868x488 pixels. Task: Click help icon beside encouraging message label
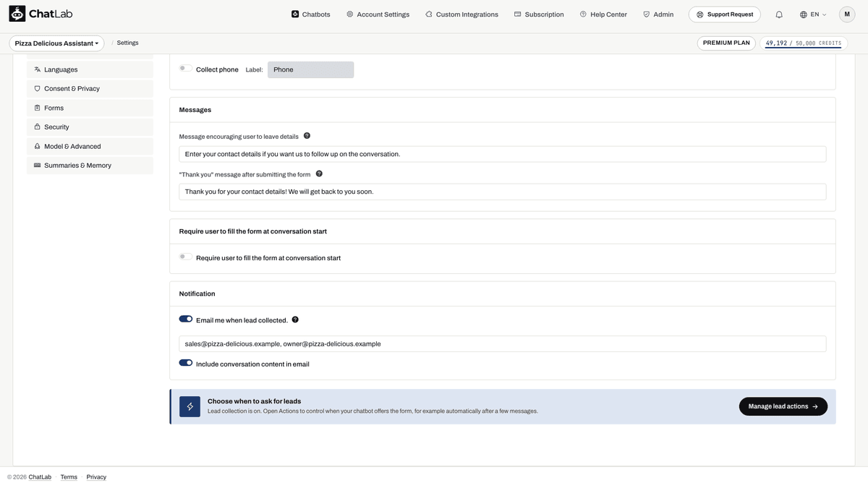307,136
